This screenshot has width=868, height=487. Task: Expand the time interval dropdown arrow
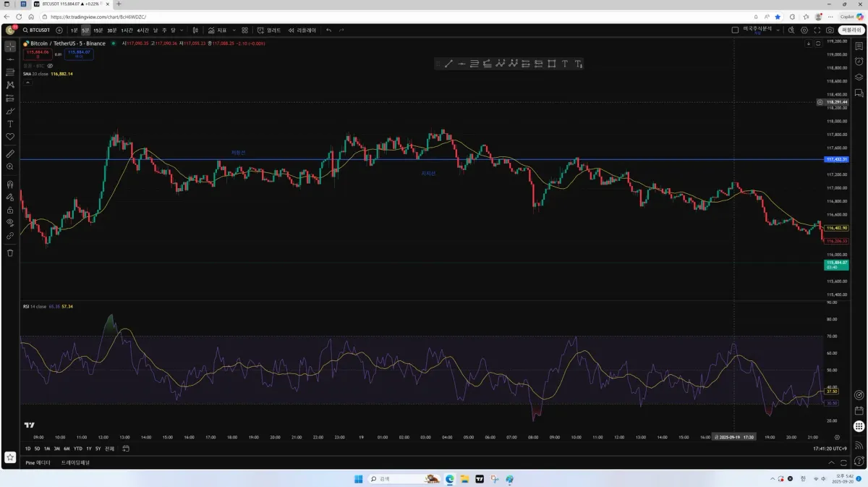pos(181,30)
